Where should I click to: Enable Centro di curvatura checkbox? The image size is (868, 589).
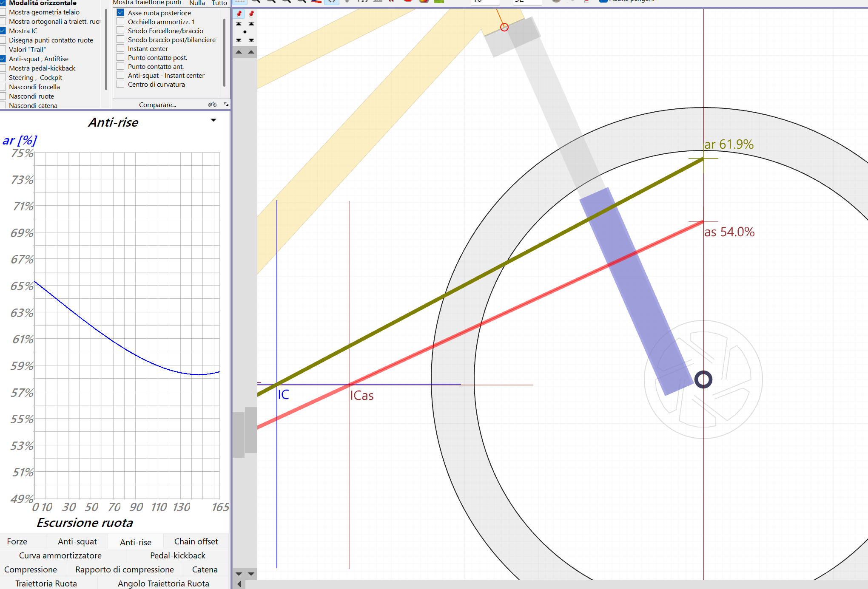[x=120, y=84]
